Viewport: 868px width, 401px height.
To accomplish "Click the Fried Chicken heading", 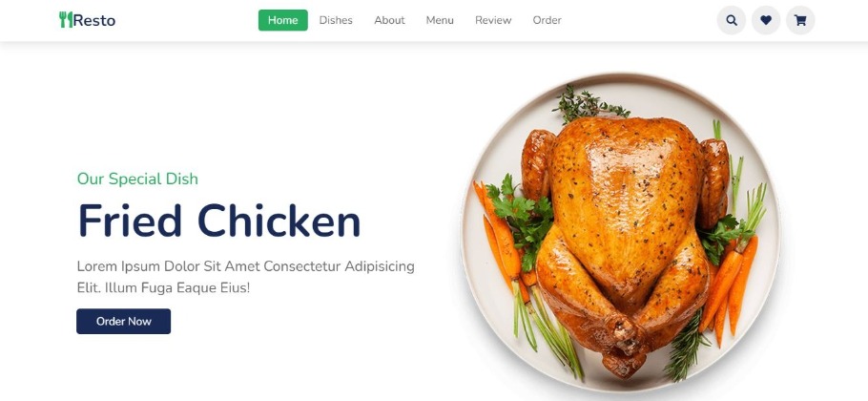I will click(x=219, y=221).
